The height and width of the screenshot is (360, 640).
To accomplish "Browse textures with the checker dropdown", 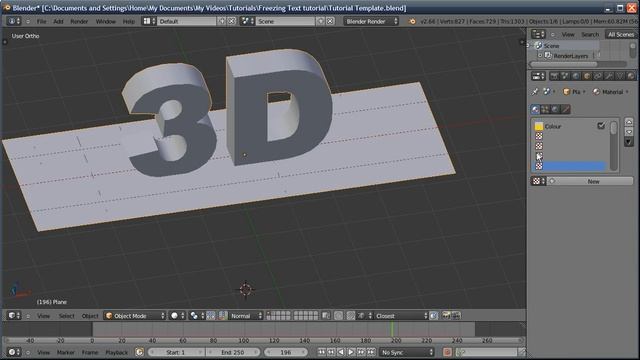I will [538, 181].
